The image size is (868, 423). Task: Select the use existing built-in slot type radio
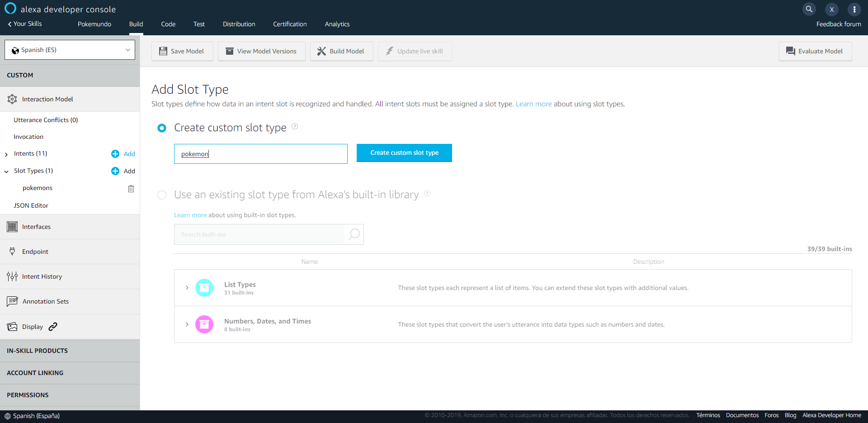[162, 195]
